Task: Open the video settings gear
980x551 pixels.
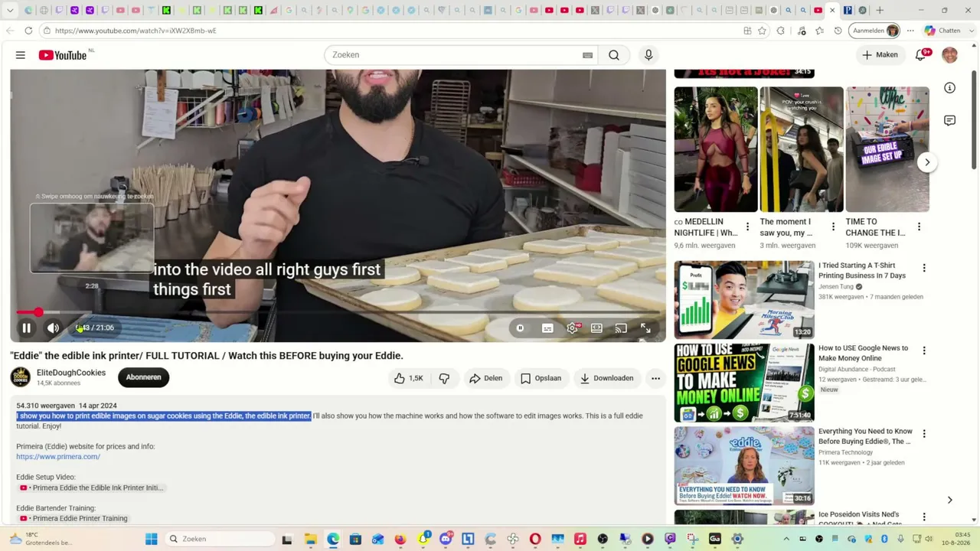Action: point(572,328)
